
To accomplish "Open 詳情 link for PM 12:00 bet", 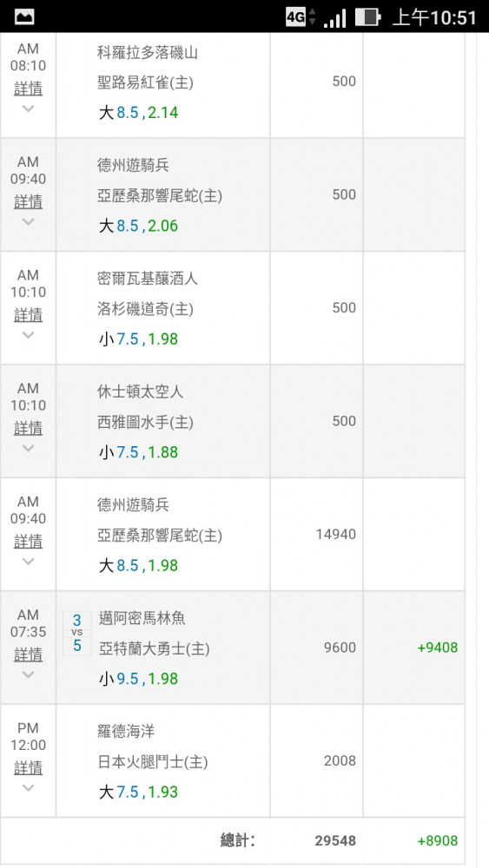I will 29,768.
